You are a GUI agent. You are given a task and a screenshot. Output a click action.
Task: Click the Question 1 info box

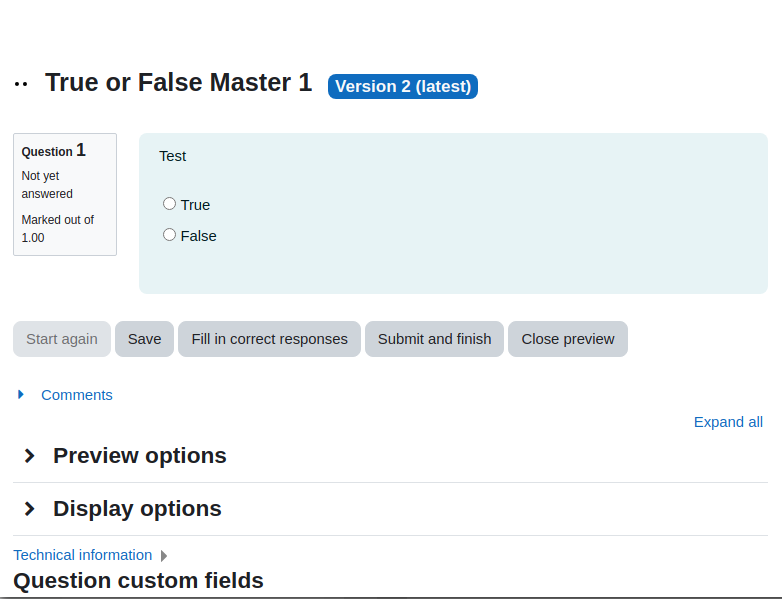click(65, 195)
